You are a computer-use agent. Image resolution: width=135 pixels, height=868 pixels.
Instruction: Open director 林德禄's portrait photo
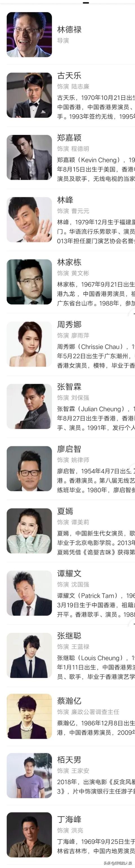tap(29, 35)
